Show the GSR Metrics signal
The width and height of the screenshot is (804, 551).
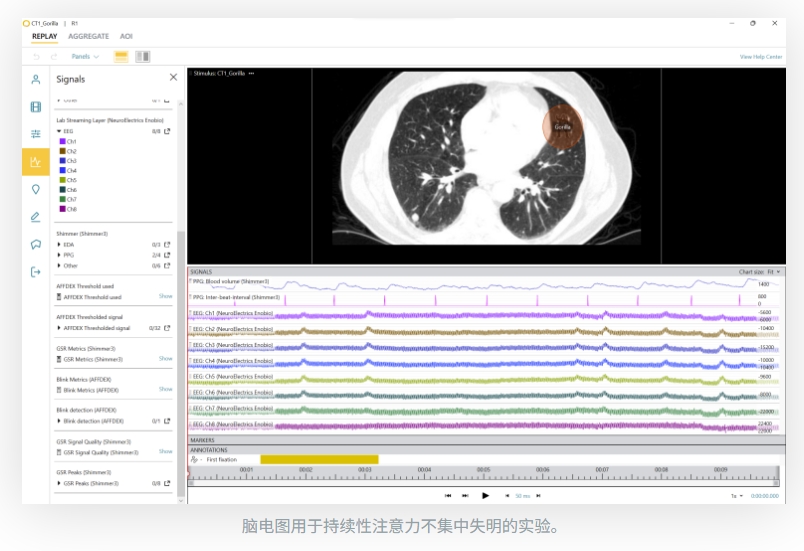coord(166,358)
